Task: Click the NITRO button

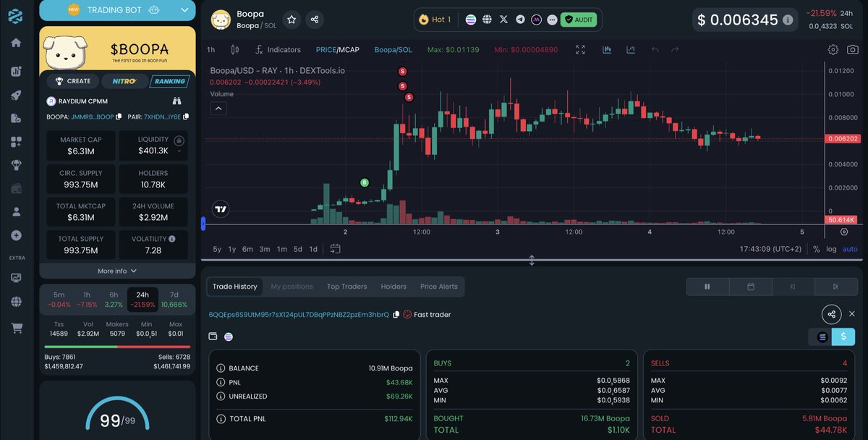Action: click(124, 81)
